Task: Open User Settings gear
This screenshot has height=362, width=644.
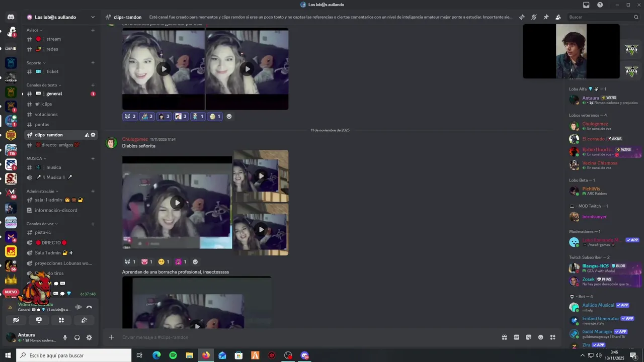Action: [x=89, y=338]
